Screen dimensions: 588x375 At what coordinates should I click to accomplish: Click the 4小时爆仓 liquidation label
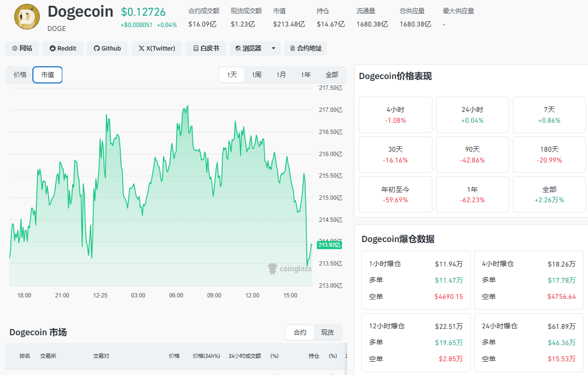[x=498, y=264]
